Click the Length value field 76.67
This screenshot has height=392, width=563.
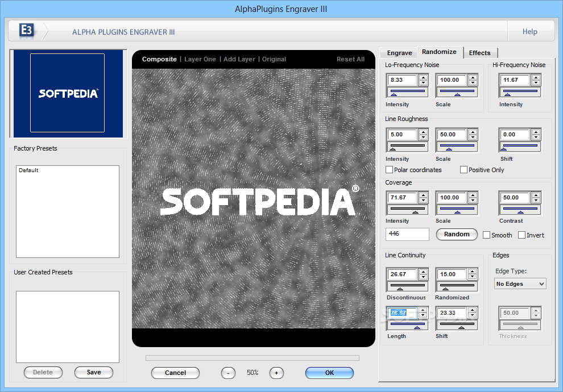click(x=403, y=313)
